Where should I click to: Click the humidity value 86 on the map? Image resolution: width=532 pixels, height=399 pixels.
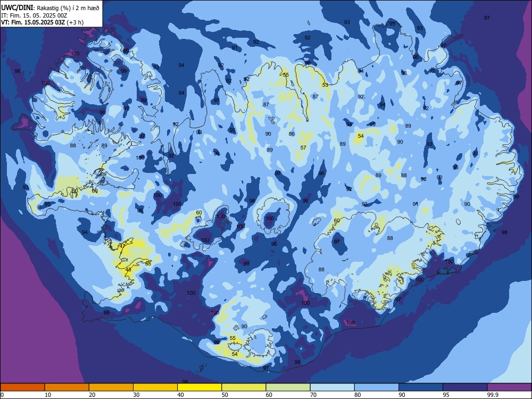click(x=292, y=134)
